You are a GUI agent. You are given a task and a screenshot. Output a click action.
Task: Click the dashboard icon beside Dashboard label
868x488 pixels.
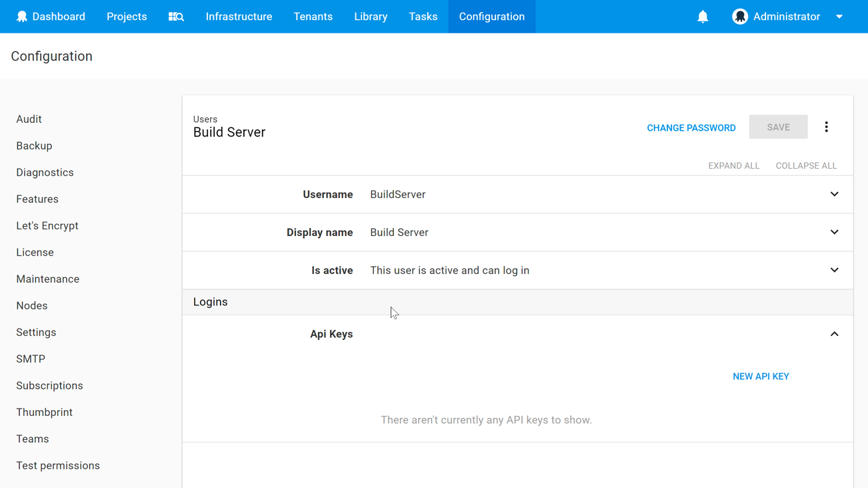(22, 16)
